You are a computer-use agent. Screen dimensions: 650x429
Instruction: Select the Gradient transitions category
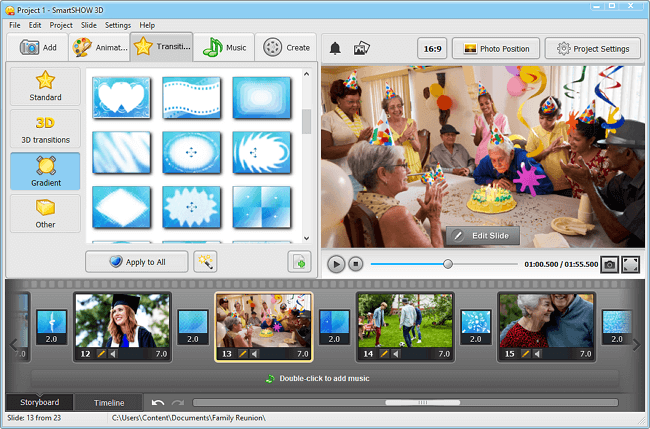pyautogui.click(x=45, y=171)
